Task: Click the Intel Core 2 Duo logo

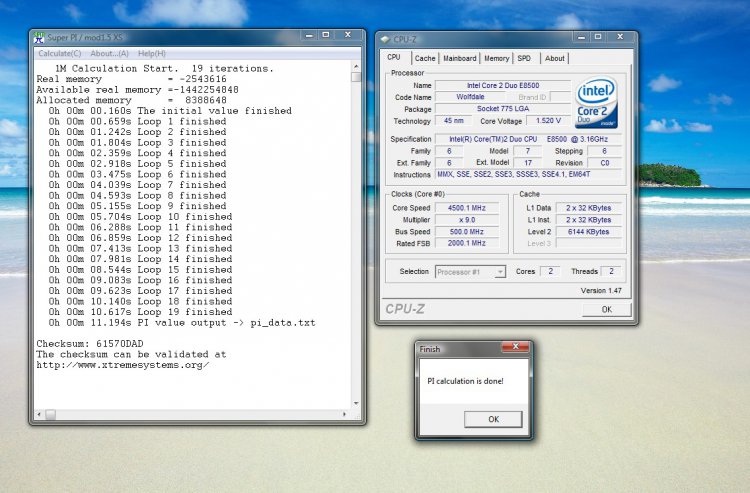Action: [596, 103]
